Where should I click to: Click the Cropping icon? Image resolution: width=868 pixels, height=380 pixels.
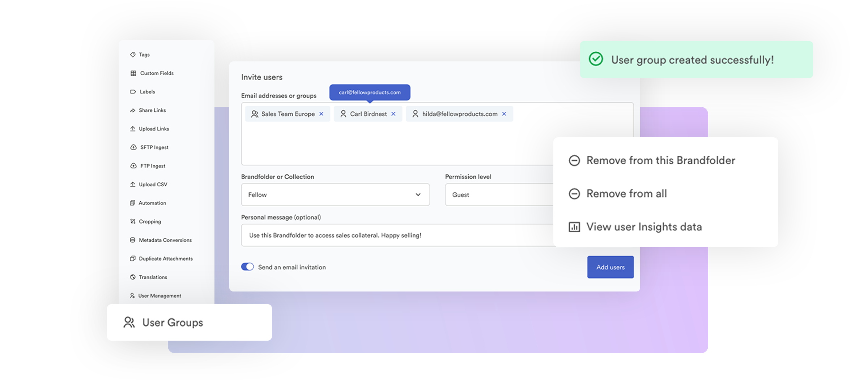(x=133, y=221)
